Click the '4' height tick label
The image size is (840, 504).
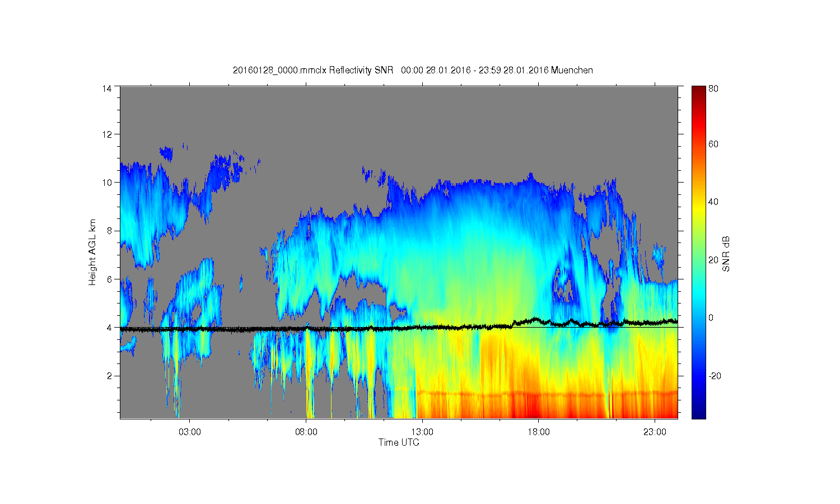(x=109, y=328)
